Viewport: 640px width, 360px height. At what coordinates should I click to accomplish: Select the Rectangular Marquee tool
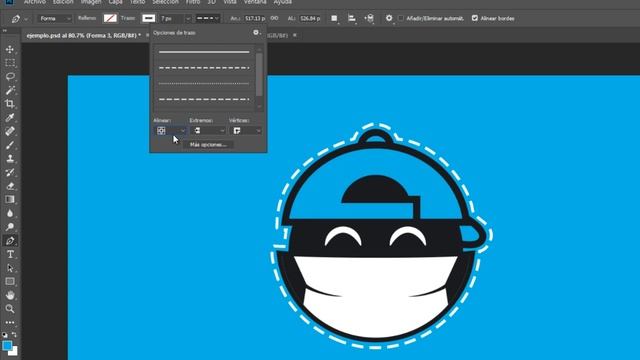click(x=10, y=63)
